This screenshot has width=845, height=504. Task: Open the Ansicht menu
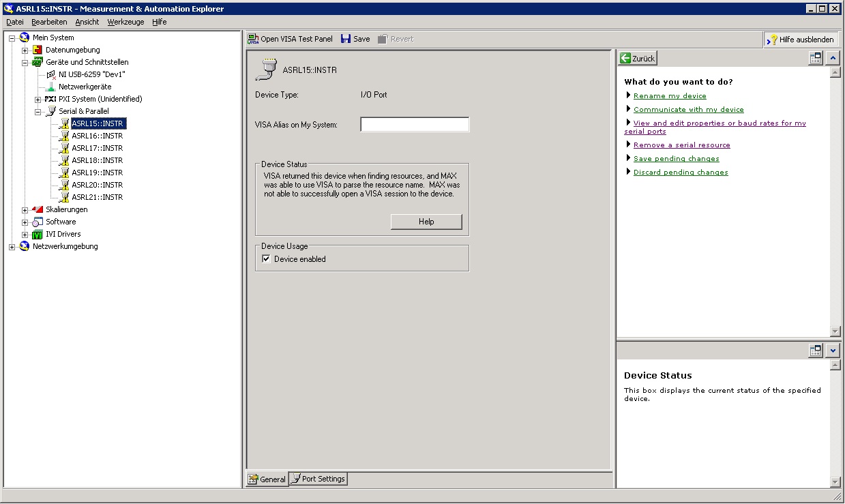[x=87, y=22]
